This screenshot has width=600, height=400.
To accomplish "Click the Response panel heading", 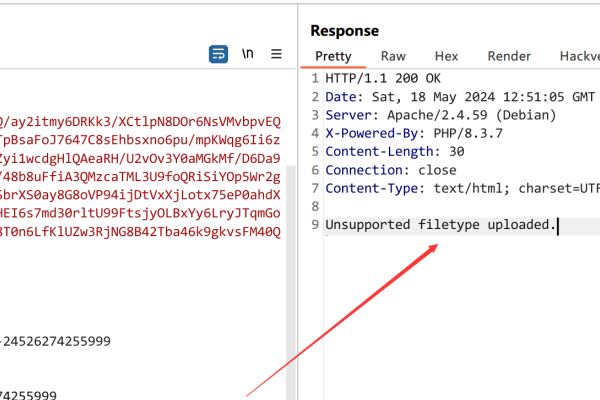I will (x=345, y=30).
